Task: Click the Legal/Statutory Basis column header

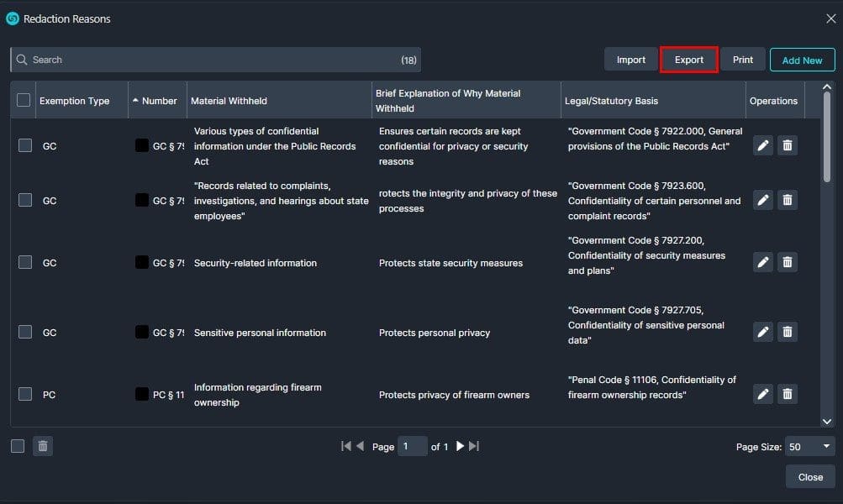Action: pos(611,101)
